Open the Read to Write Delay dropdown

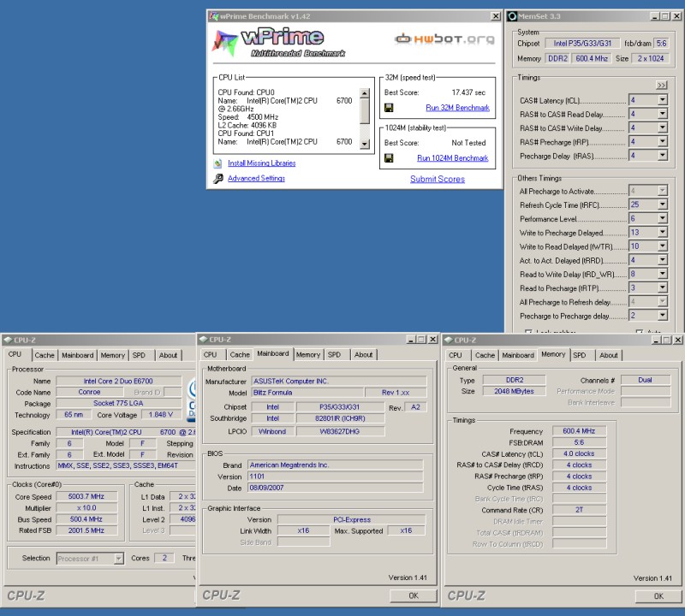pos(662,274)
